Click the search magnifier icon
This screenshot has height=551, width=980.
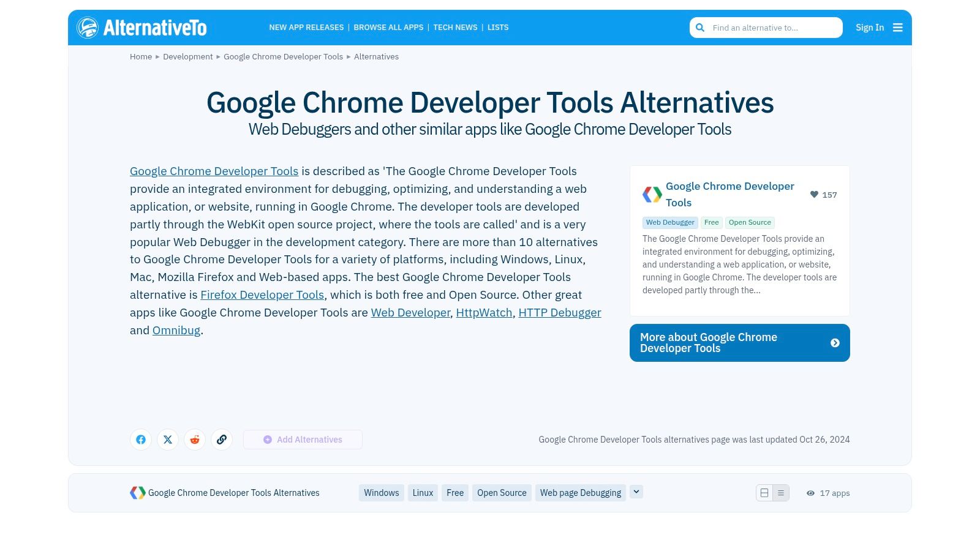(x=700, y=28)
